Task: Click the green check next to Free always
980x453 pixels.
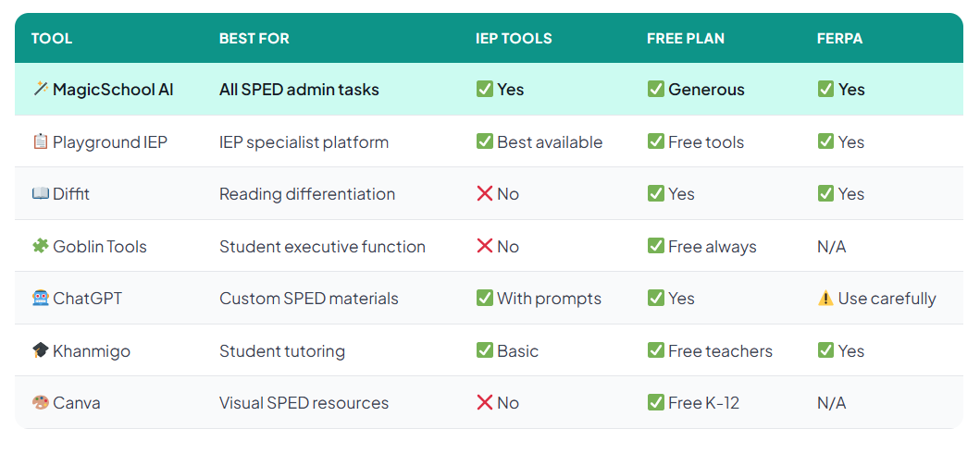Action: point(655,247)
